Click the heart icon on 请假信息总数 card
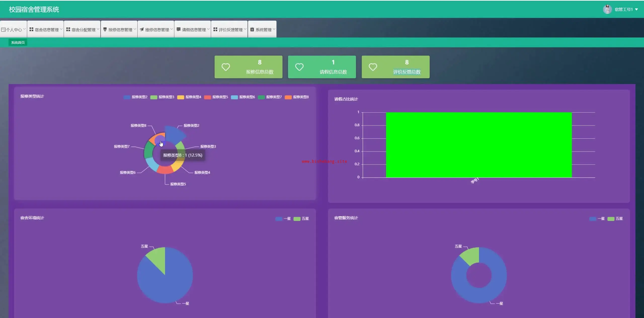 coord(299,67)
